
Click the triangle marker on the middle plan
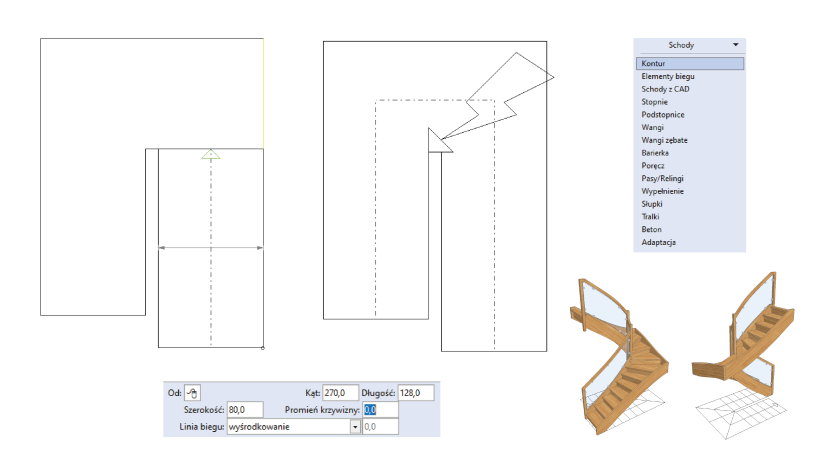437,142
